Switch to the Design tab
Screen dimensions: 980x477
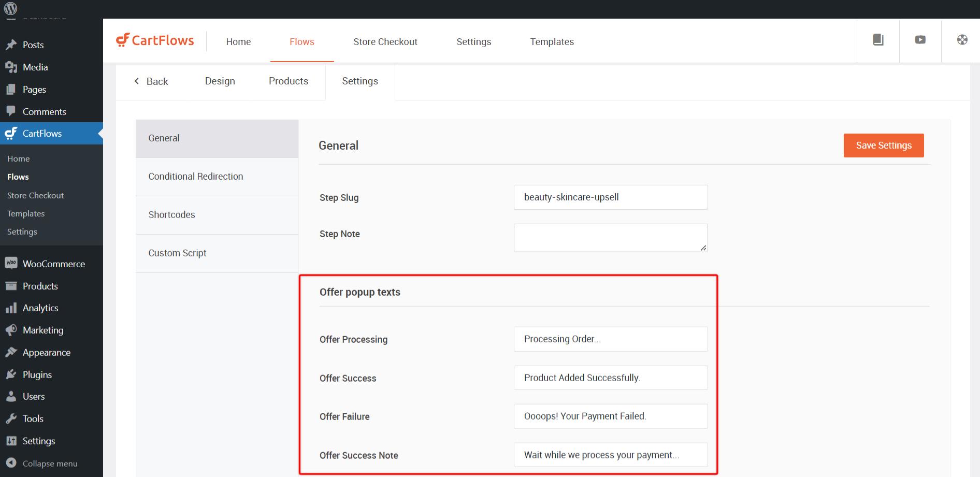point(220,81)
